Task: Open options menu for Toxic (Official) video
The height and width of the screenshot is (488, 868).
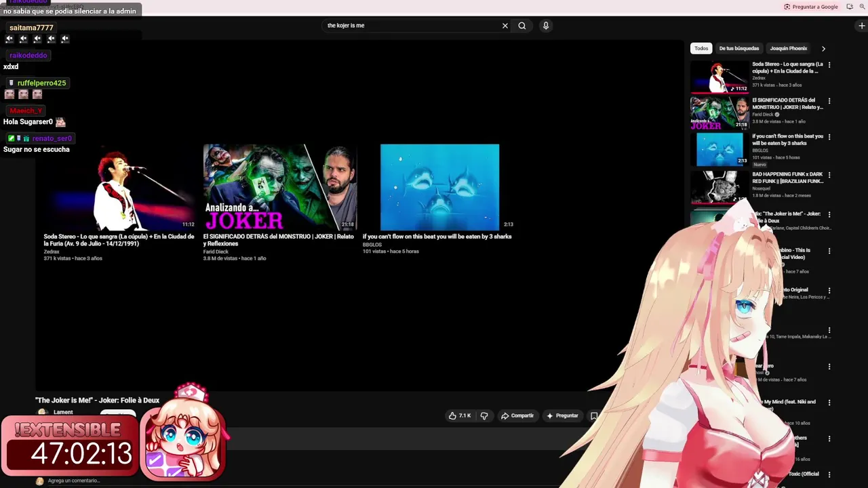Action: 829,474
